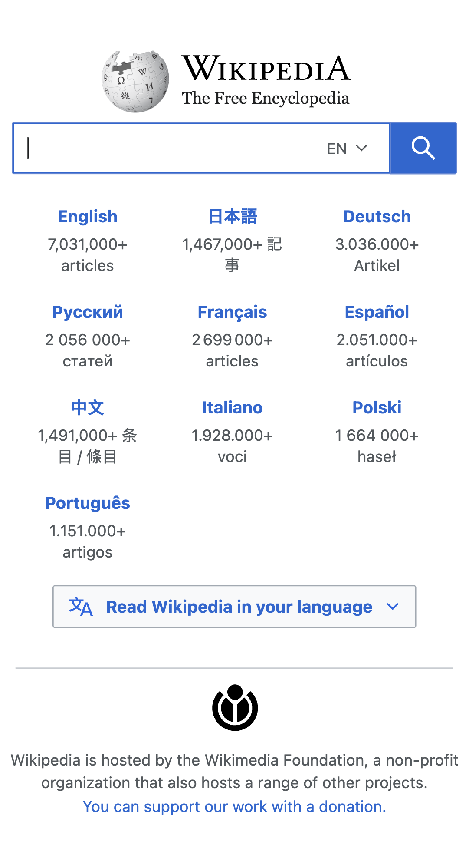Click the Wikipedia globe logo
Screen dimensions: 469x868
[x=135, y=81]
